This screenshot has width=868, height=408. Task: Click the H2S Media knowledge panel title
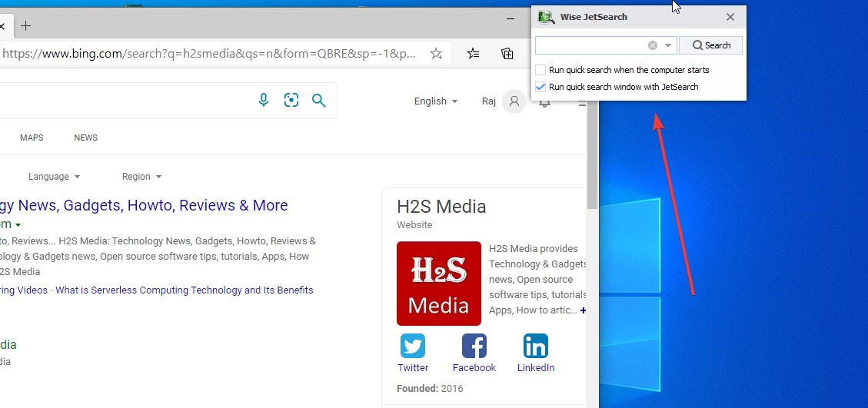(441, 207)
